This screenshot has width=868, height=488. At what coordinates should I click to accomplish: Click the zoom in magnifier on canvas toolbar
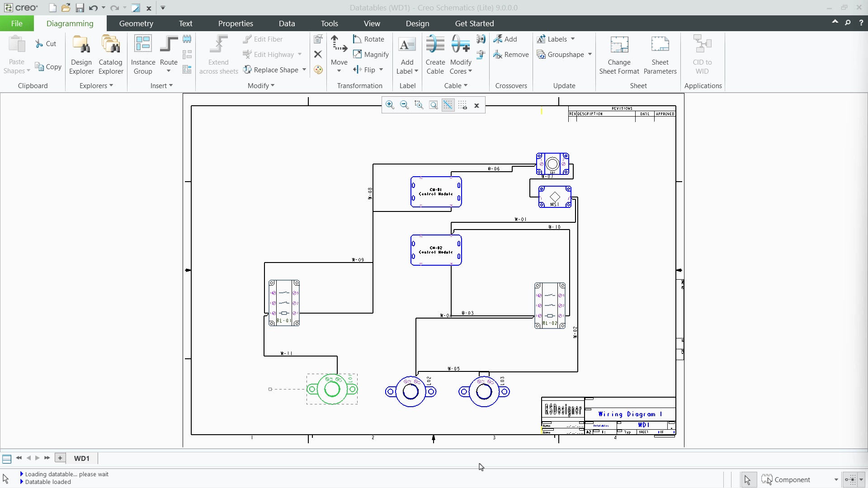[x=390, y=105]
